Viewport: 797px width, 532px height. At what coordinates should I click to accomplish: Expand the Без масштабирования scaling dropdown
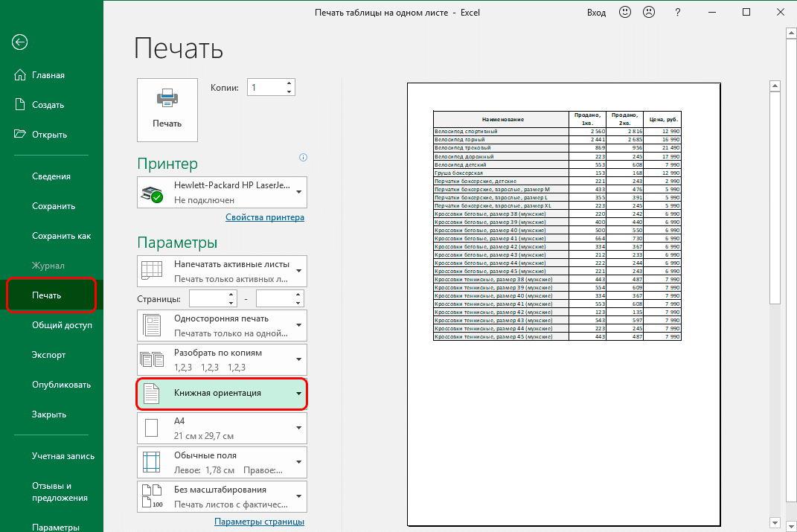click(x=222, y=496)
